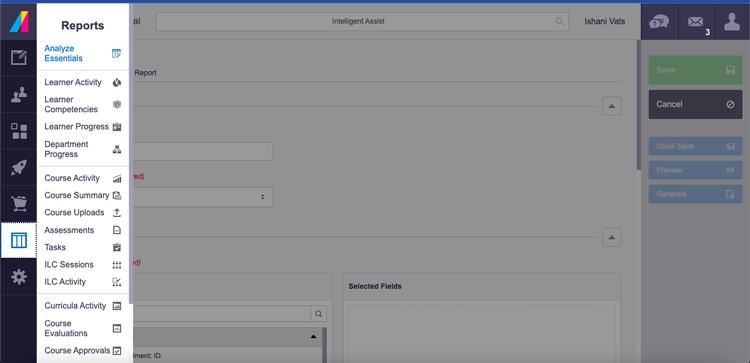This screenshot has height=363, width=750.
Task: Open the user profile icon
Action: (x=732, y=22)
